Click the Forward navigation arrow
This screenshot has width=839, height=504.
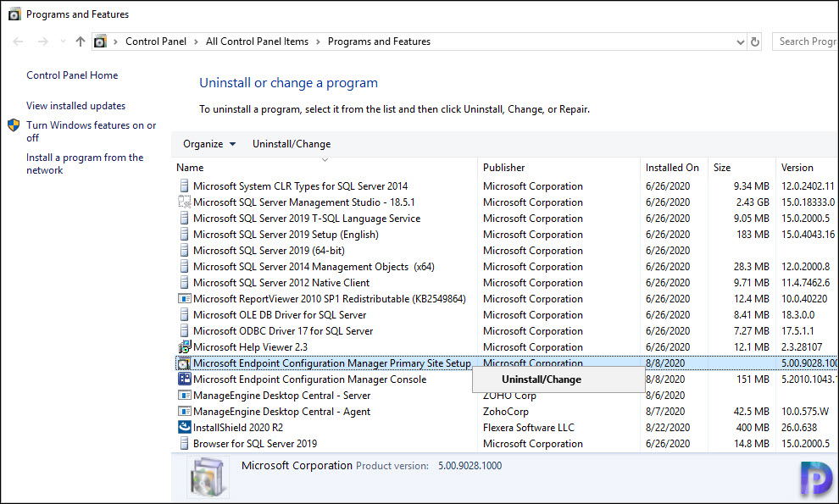(43, 42)
